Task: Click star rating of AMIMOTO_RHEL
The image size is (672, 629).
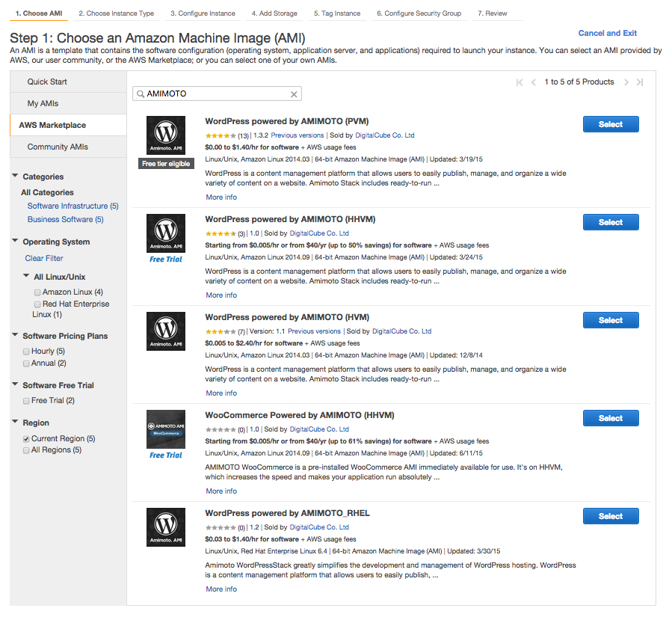Action: click(x=221, y=528)
